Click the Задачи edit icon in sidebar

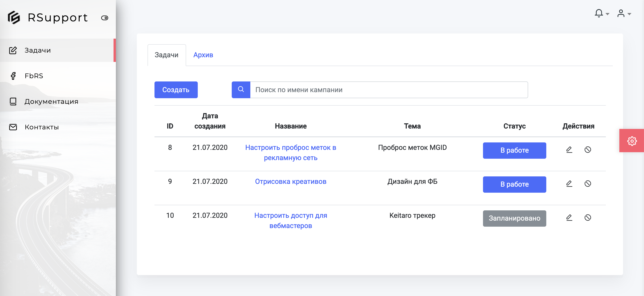13,50
